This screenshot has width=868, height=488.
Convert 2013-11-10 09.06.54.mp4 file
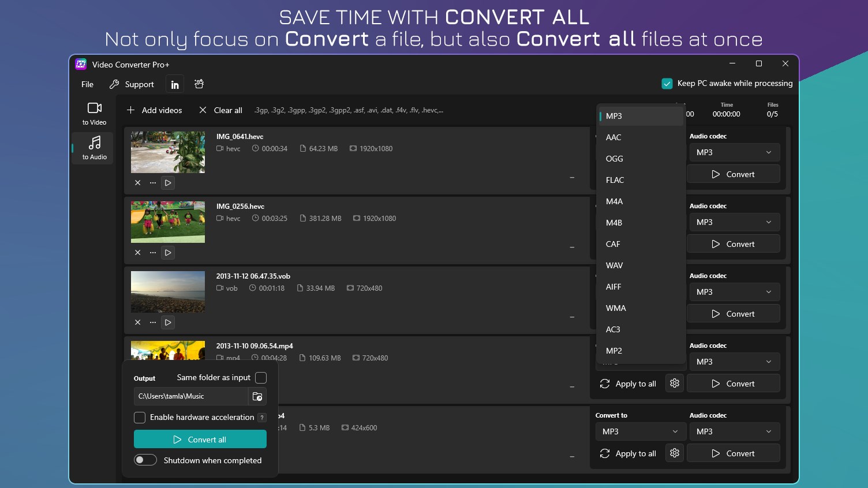point(734,384)
